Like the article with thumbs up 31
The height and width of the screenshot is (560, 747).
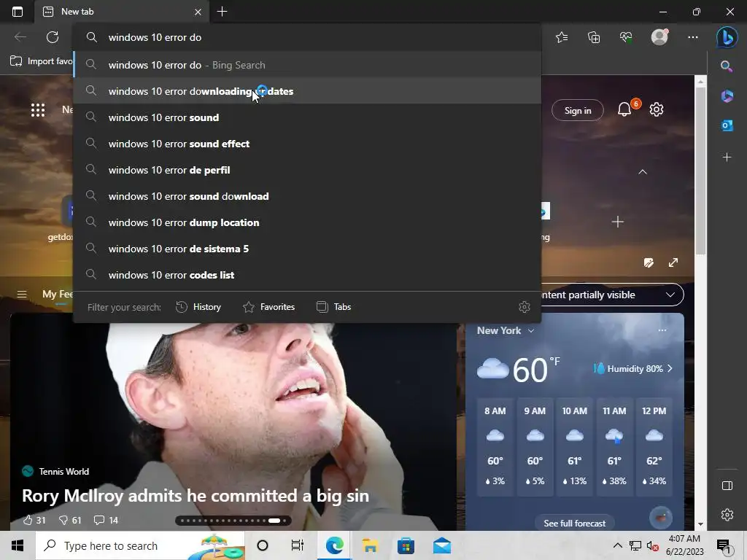[34, 520]
